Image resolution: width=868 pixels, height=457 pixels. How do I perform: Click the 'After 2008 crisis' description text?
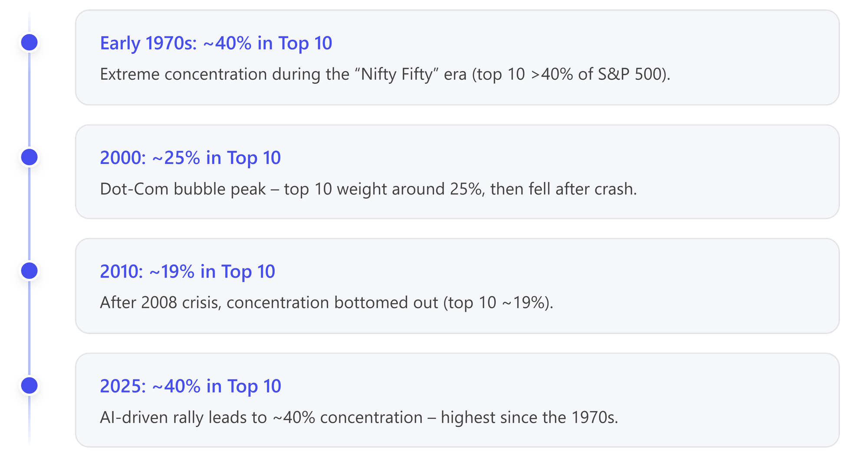[x=326, y=303]
